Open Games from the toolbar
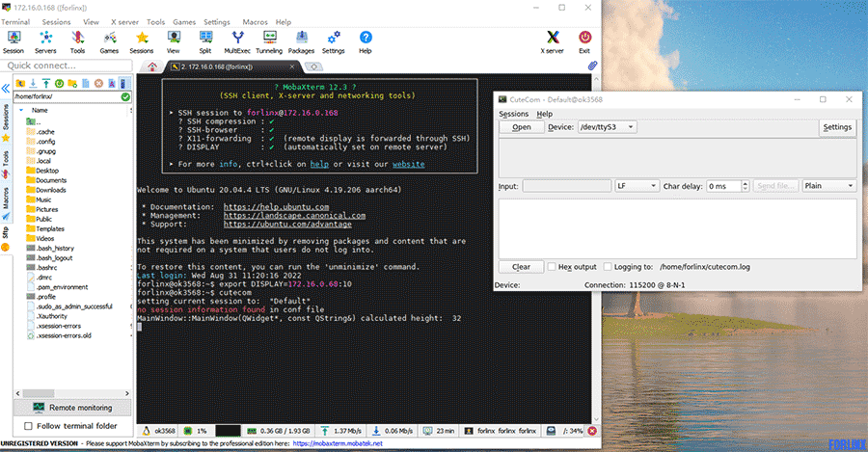This screenshot has height=452, width=868. tap(109, 42)
